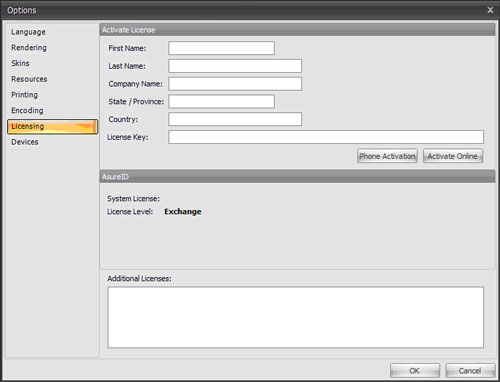
Task: Click inside the Additional Licenses list box
Action: pyautogui.click(x=295, y=317)
